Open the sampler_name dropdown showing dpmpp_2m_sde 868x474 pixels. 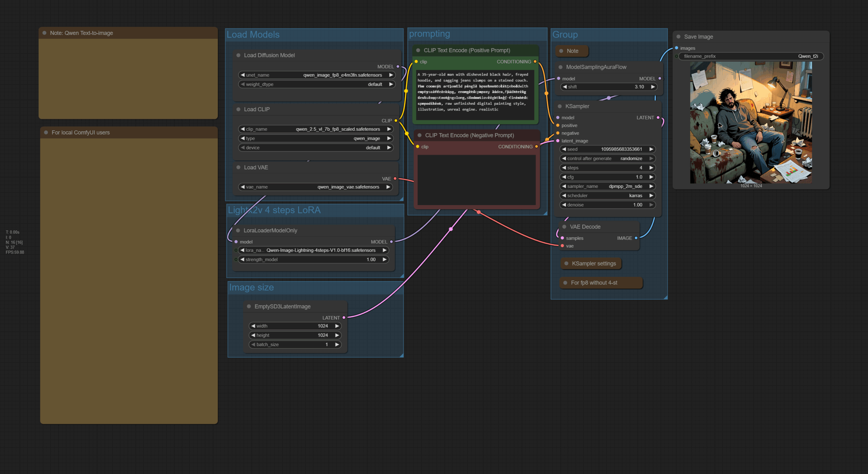607,186
